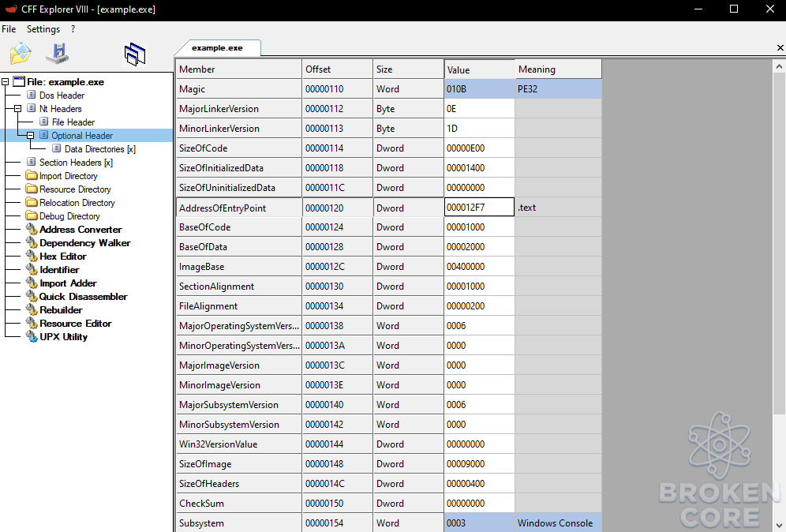Click the Open File folder icon

click(20, 54)
